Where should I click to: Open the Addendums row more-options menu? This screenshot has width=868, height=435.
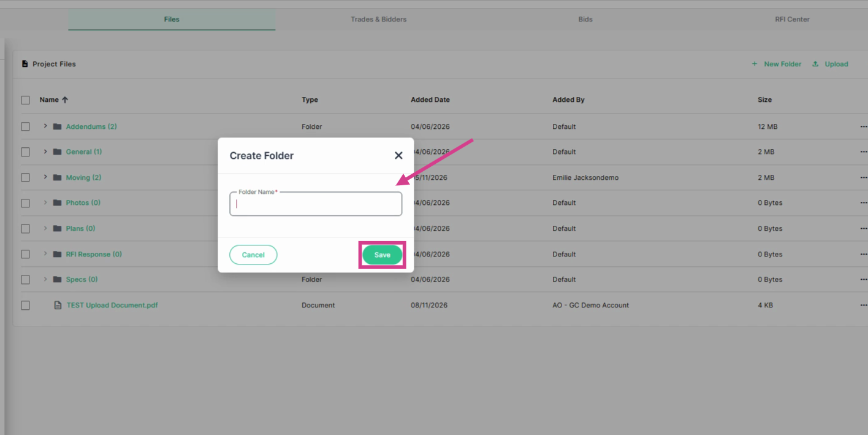pos(864,126)
